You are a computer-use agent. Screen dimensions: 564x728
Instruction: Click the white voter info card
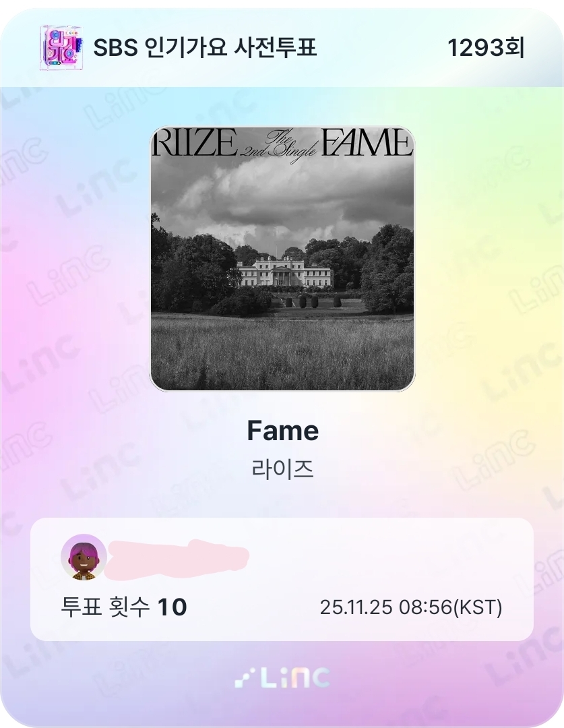(282, 580)
